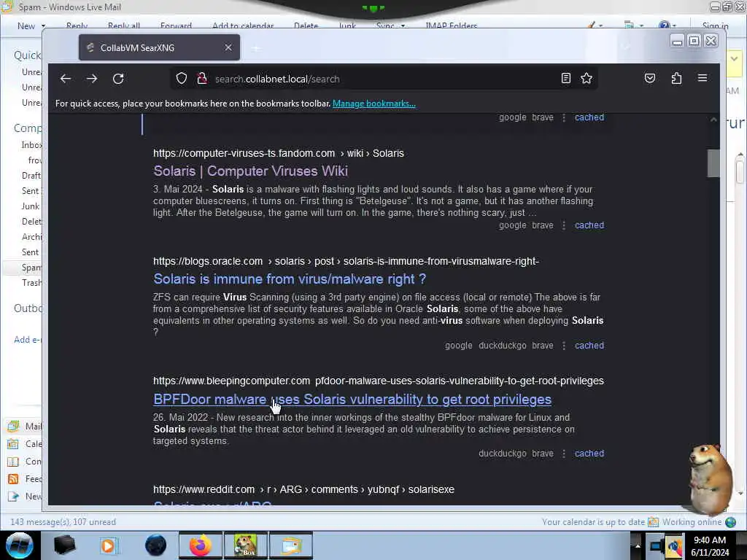747x560 pixels.
Task: Open the Pocket save icon
Action: point(650,78)
